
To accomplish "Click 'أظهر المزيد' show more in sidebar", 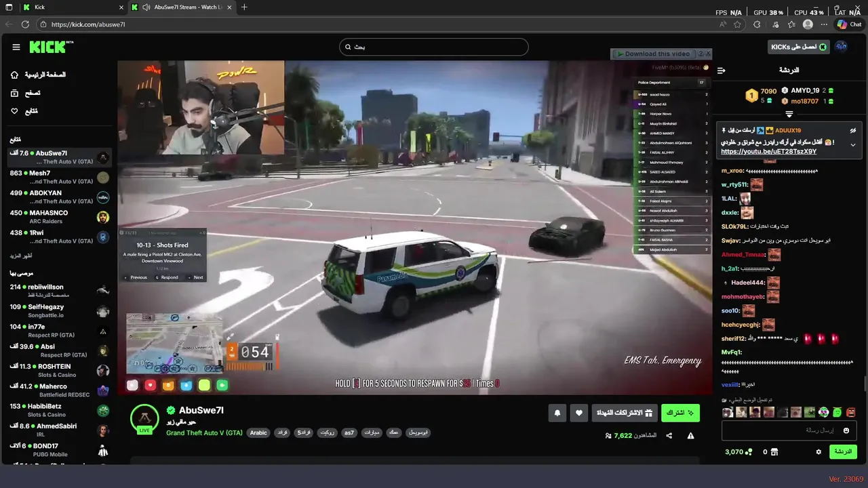I will coord(20,256).
